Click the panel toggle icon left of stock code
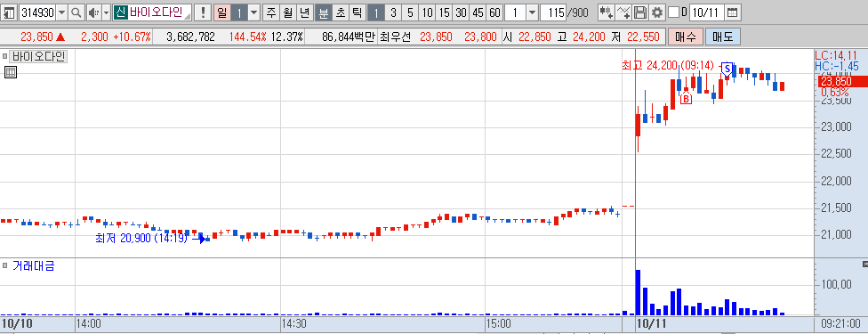The height and width of the screenshot is (334, 868). [x=10, y=12]
